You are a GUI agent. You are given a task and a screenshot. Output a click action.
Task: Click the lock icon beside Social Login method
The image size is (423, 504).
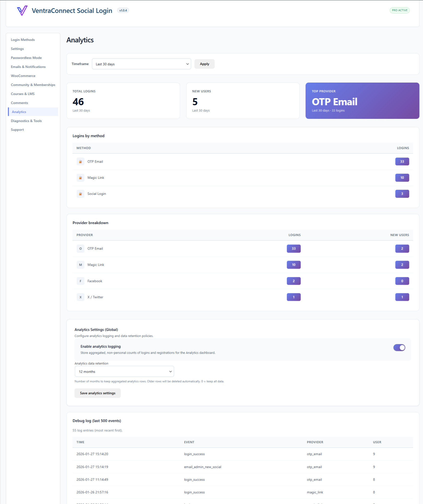(x=80, y=194)
